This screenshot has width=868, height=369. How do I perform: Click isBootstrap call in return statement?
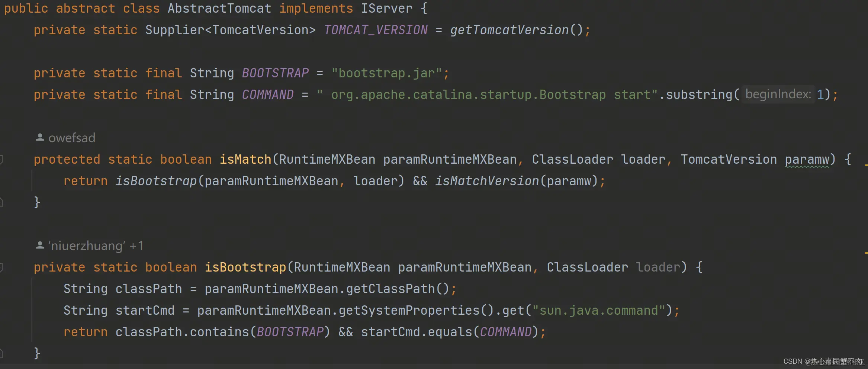coord(156,181)
